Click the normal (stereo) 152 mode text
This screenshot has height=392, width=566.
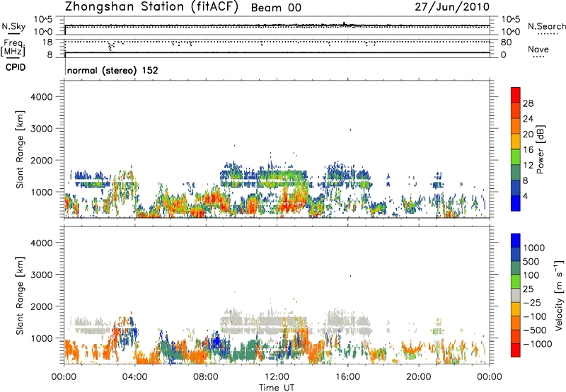(x=112, y=70)
